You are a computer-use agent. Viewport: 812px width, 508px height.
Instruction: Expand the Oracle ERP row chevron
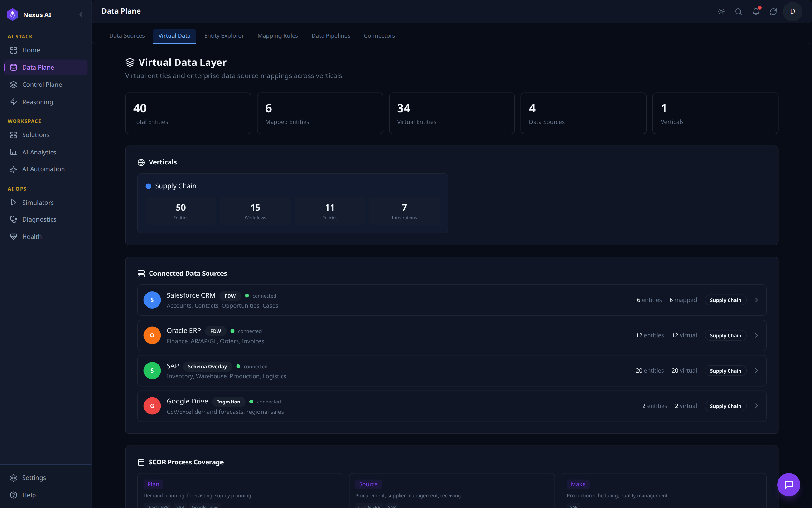coord(756,335)
